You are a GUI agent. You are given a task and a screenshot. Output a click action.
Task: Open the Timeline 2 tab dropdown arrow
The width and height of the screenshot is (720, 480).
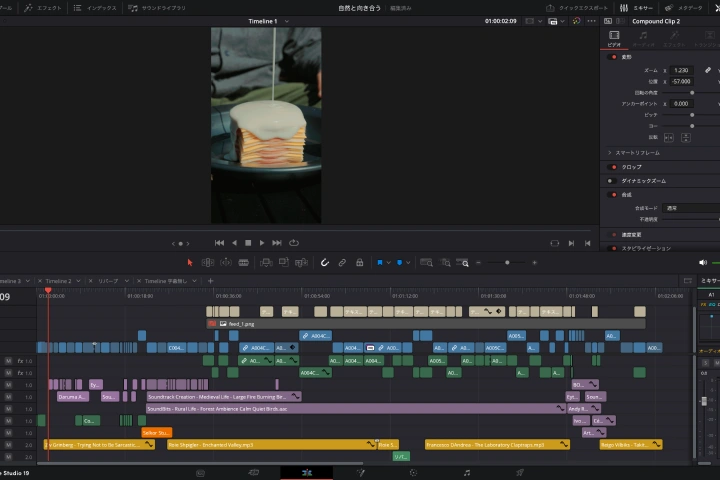point(79,281)
